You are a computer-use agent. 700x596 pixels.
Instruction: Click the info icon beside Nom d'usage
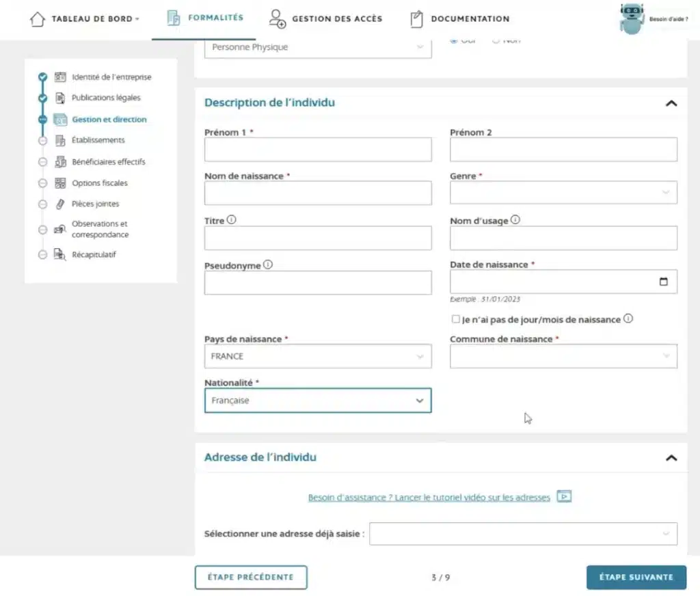coord(515,220)
